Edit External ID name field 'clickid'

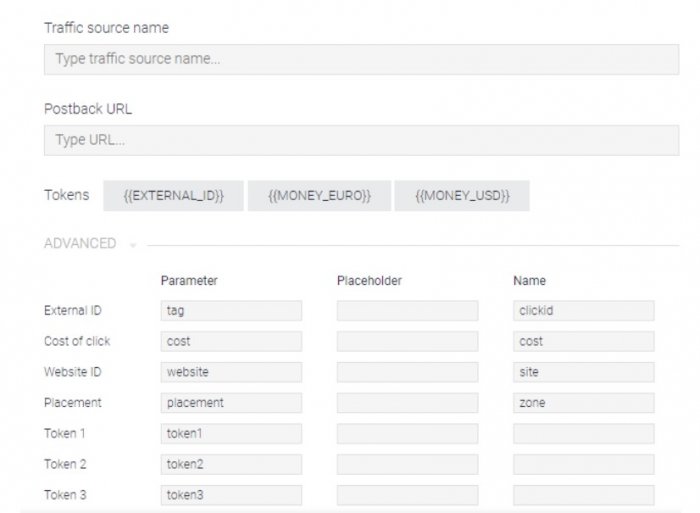(x=583, y=311)
